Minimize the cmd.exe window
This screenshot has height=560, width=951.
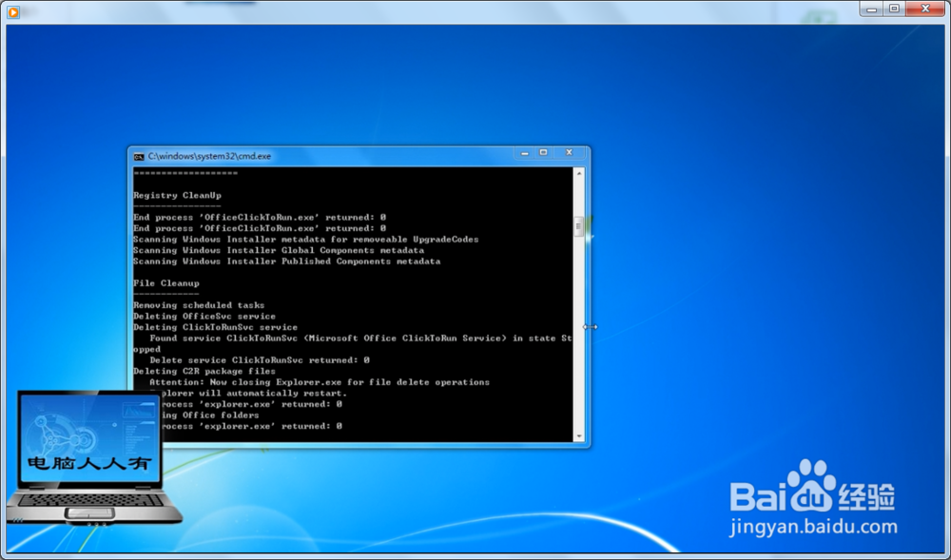click(525, 153)
